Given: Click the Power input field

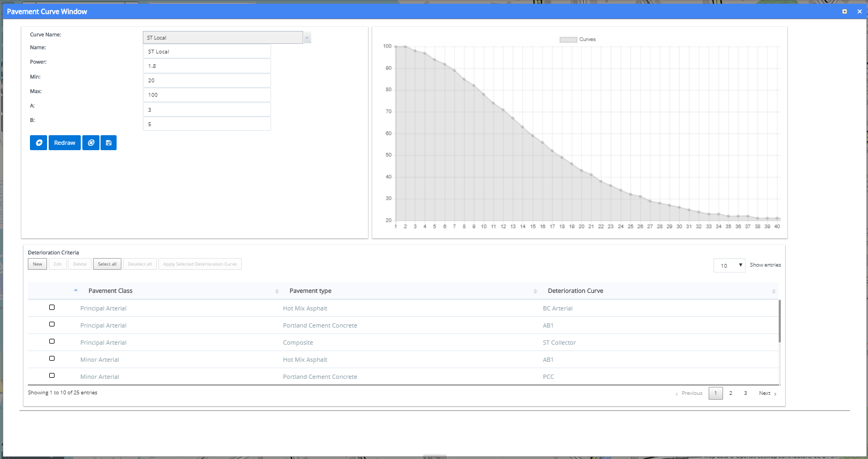Looking at the screenshot, I should pyautogui.click(x=206, y=66).
